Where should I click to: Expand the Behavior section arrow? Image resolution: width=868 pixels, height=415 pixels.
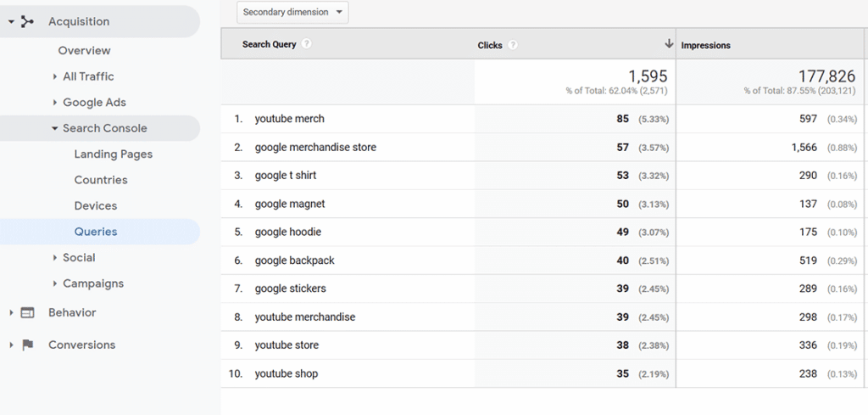pos(11,313)
